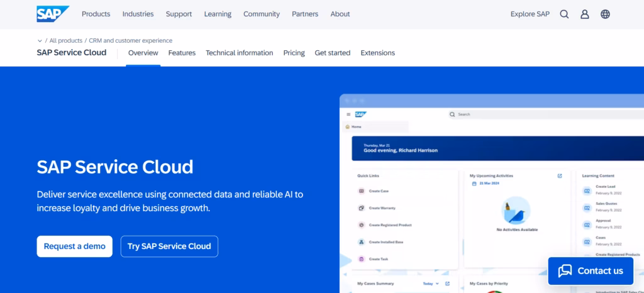Click the Create Lead learning content icon
644x293 pixels.
(x=587, y=191)
